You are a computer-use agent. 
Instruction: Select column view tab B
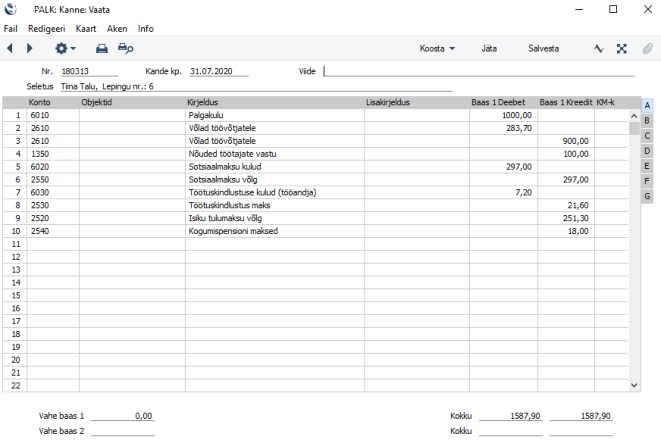coord(647,121)
